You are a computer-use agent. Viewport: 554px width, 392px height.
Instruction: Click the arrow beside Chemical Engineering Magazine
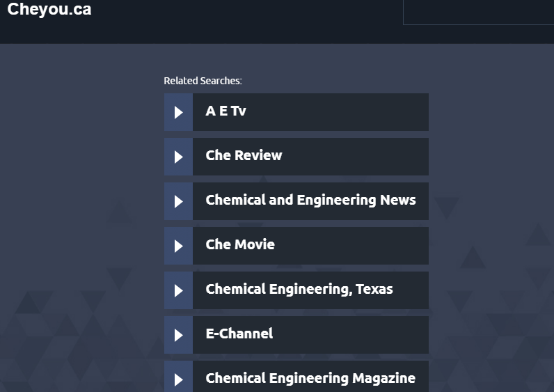(x=178, y=378)
